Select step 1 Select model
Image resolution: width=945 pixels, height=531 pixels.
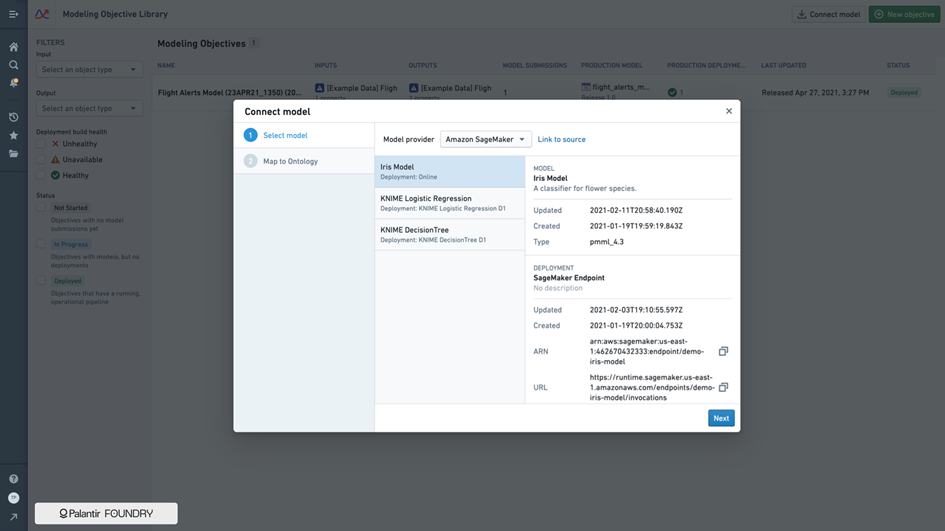[x=304, y=136]
